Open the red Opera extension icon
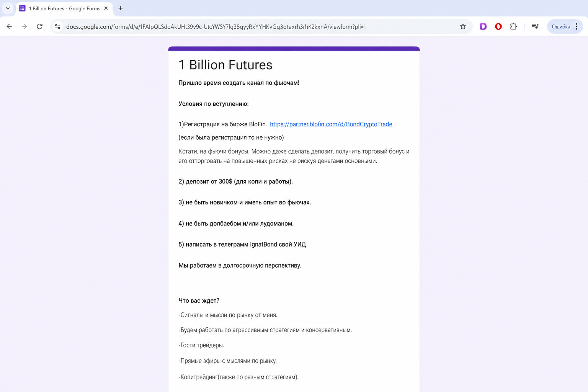Image resolution: width=588 pixels, height=392 pixels. (x=498, y=26)
